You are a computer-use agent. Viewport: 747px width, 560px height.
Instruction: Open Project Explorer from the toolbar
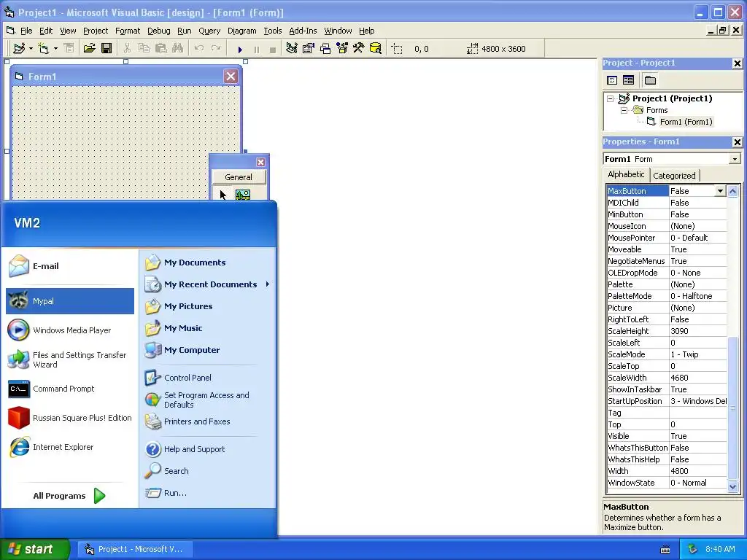coord(292,49)
